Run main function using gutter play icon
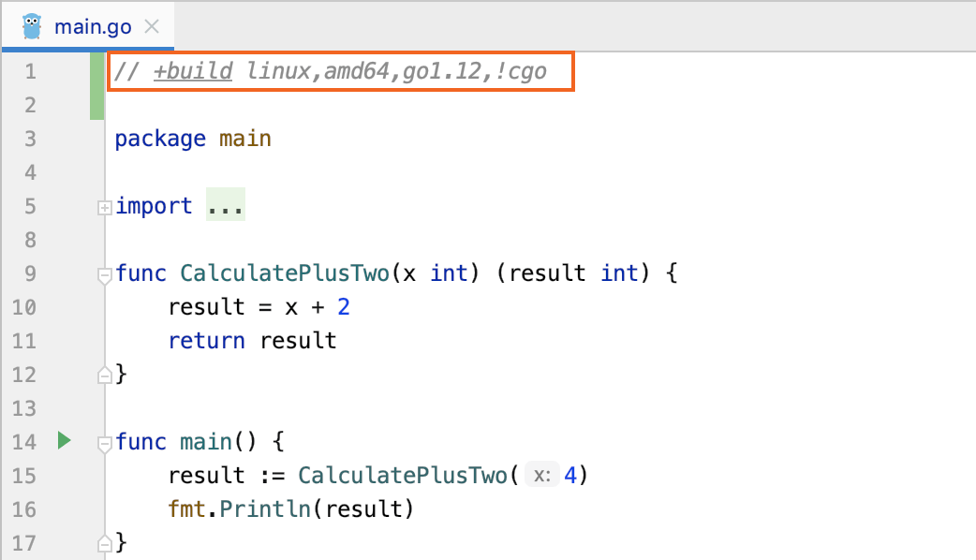 click(x=64, y=440)
